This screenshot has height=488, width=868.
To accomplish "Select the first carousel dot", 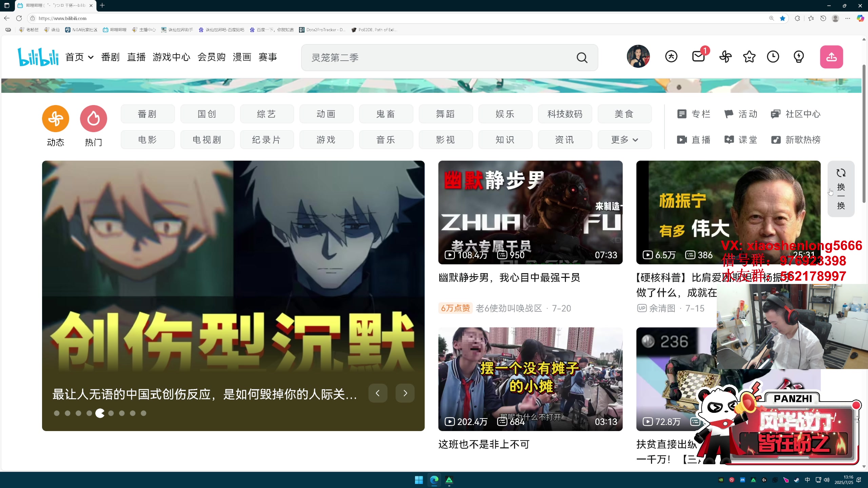I will coord(57,413).
